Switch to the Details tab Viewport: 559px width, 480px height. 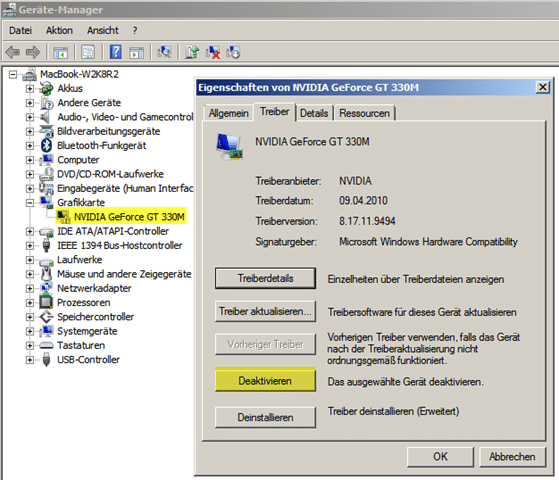(x=314, y=113)
